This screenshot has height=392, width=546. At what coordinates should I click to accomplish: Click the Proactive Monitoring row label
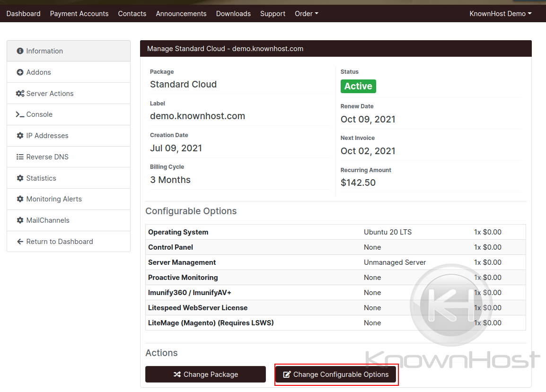[x=183, y=278]
